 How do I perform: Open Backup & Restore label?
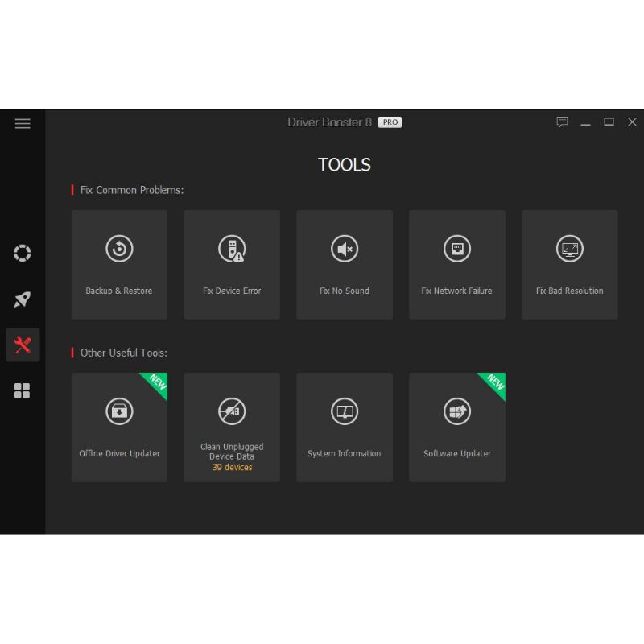[x=118, y=291]
